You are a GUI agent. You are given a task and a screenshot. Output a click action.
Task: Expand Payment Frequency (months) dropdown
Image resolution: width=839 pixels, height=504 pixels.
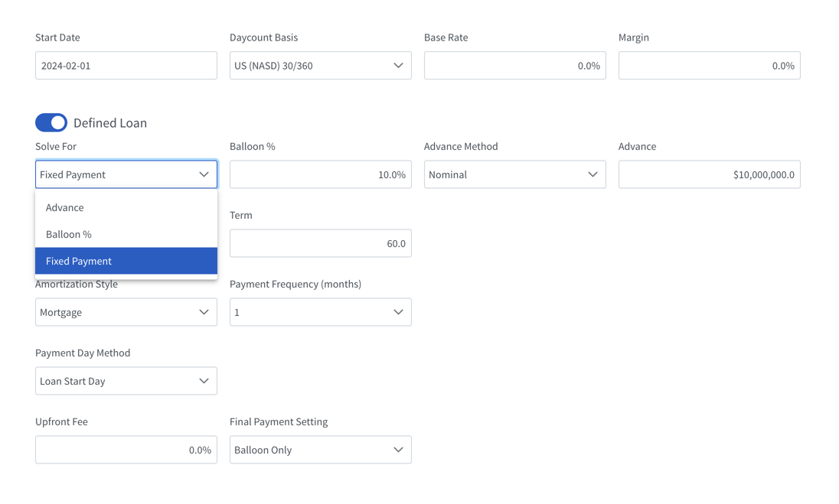coord(320,312)
